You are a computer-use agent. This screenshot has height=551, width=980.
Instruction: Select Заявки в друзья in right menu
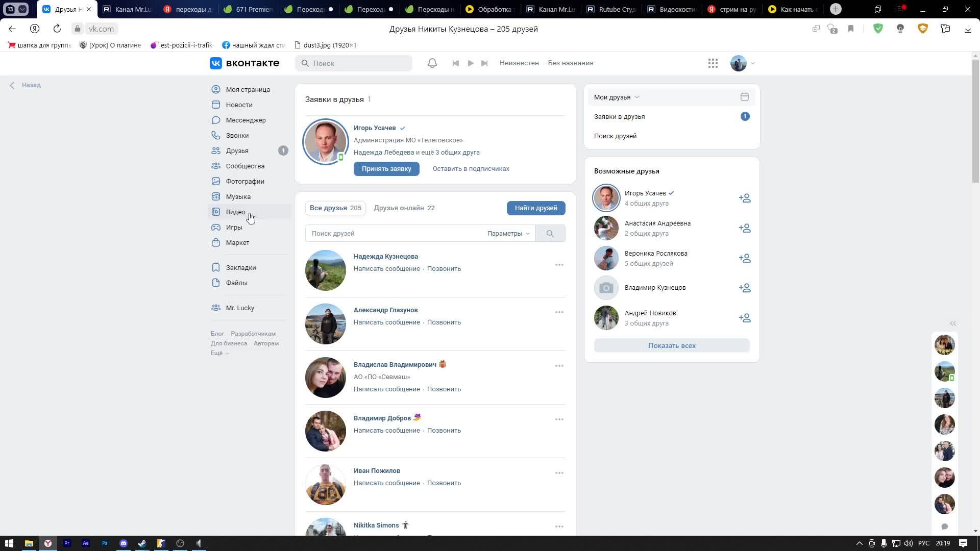click(619, 117)
